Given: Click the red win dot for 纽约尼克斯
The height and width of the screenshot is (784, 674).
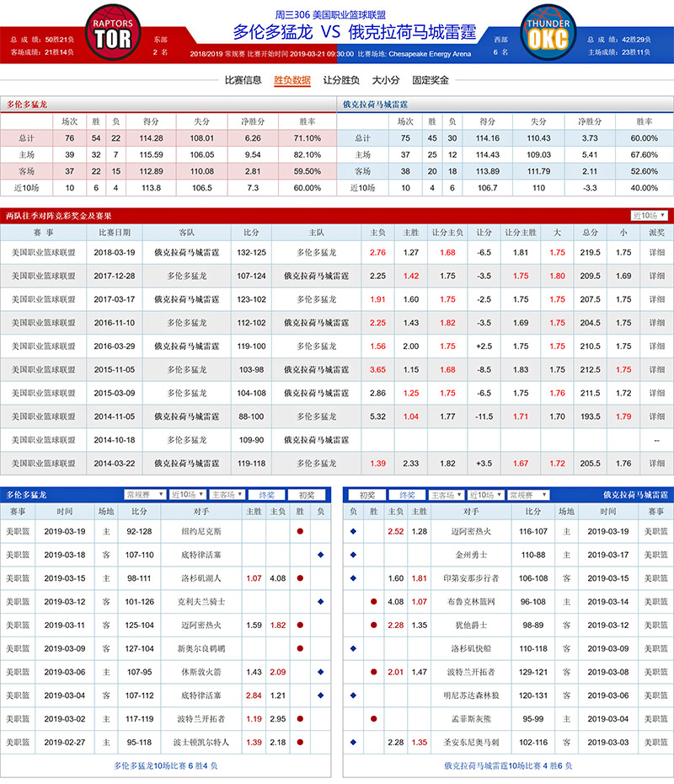Looking at the screenshot, I should point(300,531).
